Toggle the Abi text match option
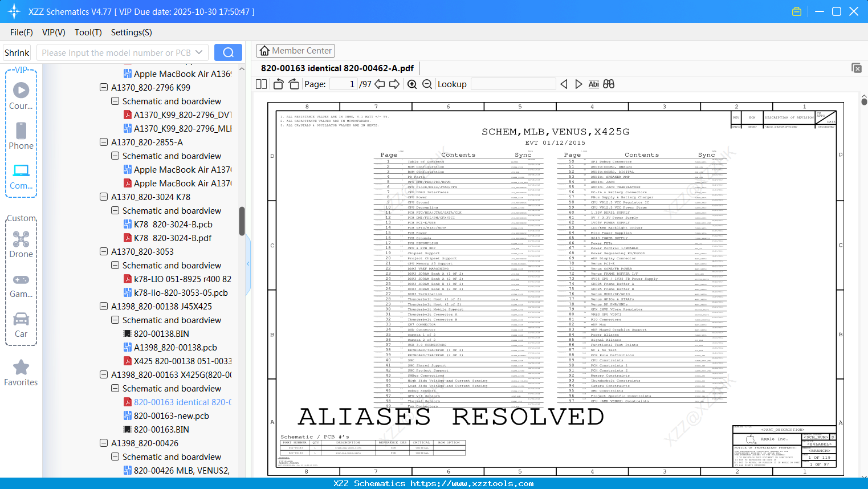Image resolution: width=868 pixels, height=489 pixels. click(x=593, y=84)
